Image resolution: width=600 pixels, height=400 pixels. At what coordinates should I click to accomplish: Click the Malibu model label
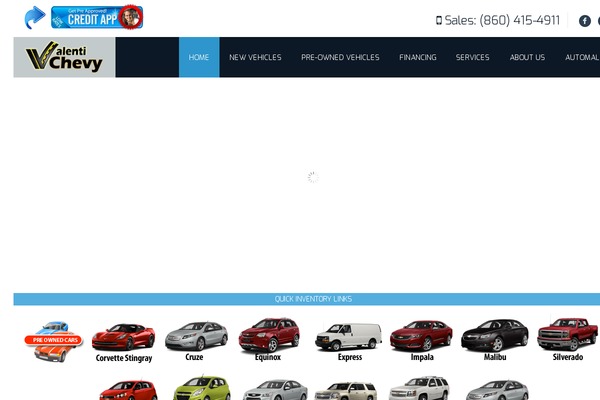coord(495,357)
